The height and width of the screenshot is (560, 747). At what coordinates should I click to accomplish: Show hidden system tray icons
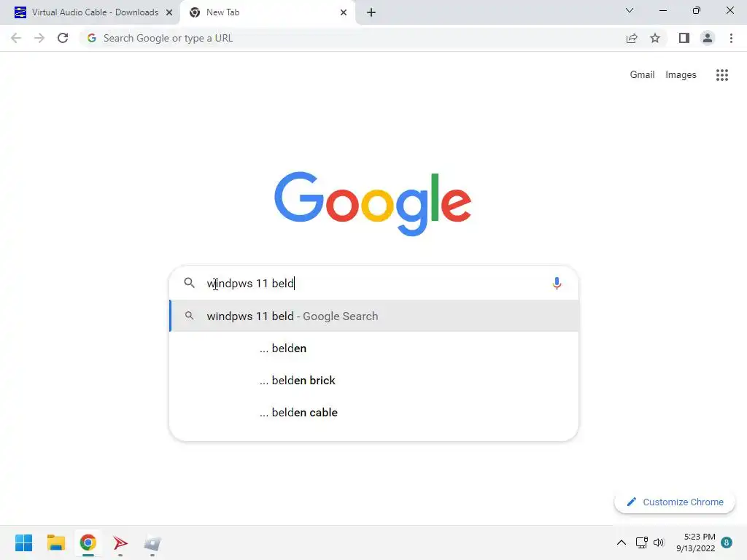coord(622,542)
